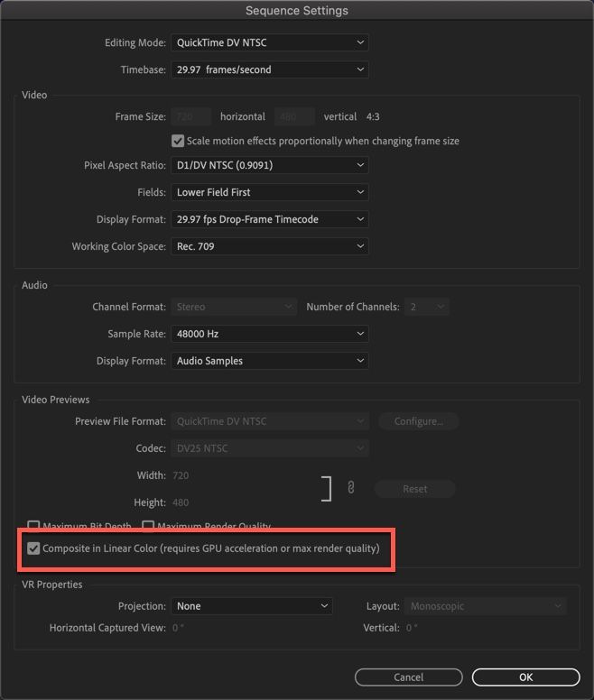
Task: Click the horizontal frame size field
Action: (190, 116)
